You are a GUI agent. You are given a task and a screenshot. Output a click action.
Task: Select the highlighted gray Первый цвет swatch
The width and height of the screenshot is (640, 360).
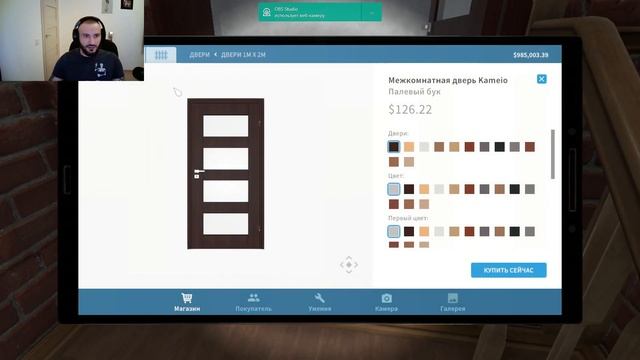coord(394,231)
